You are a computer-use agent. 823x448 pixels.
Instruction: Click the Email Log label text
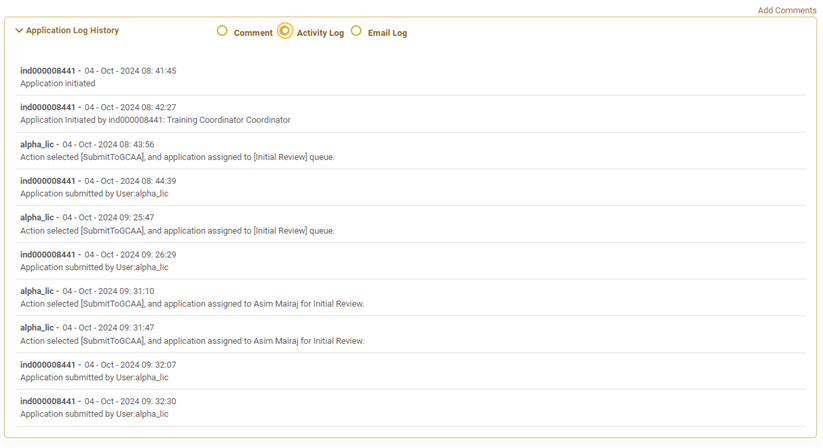pos(387,33)
